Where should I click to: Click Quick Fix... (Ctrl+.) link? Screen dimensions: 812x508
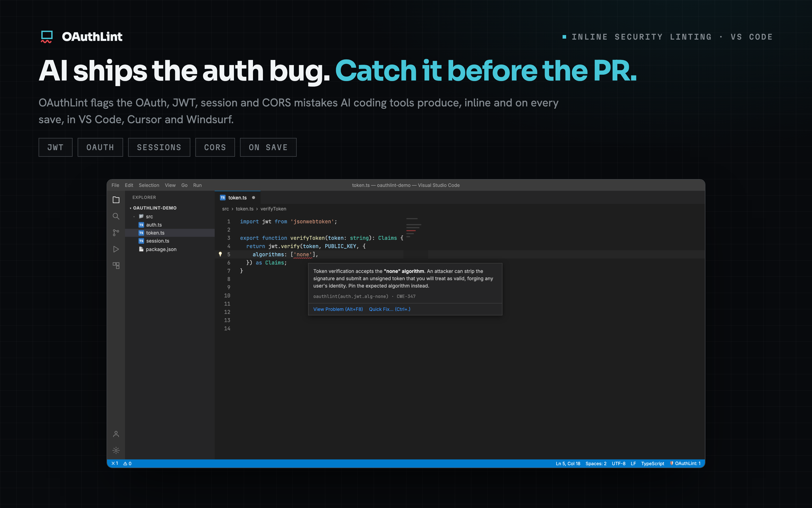[390, 309]
